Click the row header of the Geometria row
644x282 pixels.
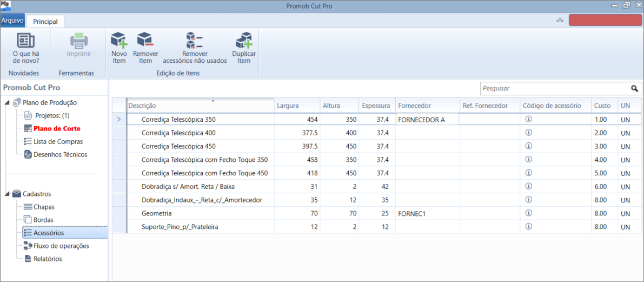[119, 213]
